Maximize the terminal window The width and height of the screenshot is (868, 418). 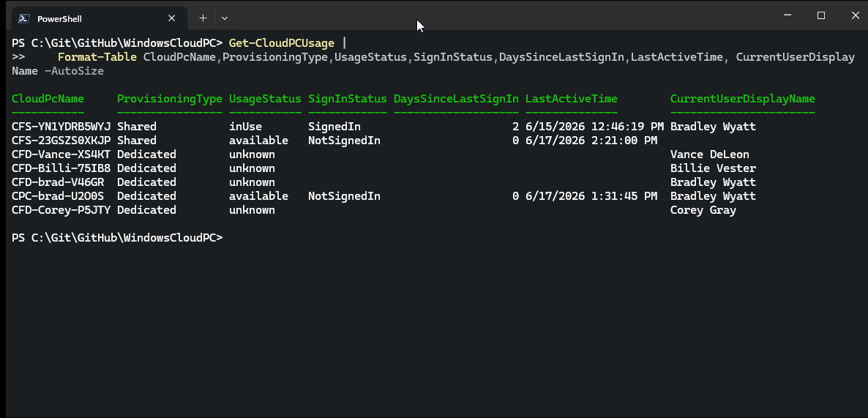point(821,15)
